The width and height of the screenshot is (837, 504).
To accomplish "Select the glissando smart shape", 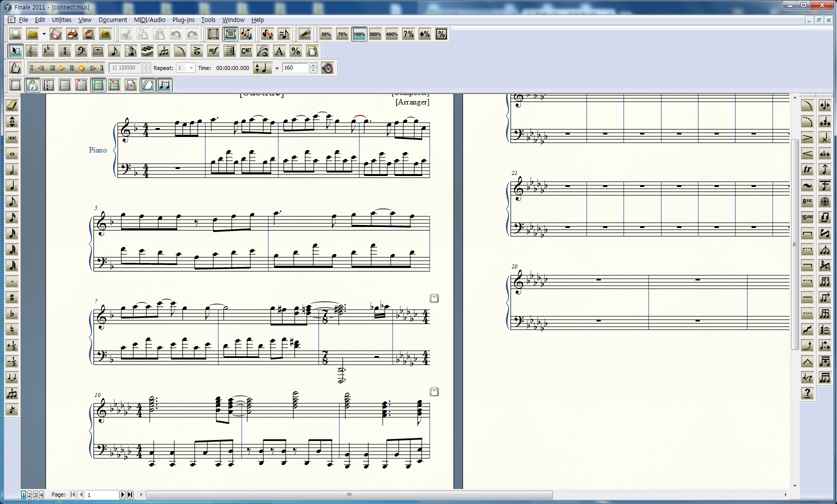I will pos(807,329).
